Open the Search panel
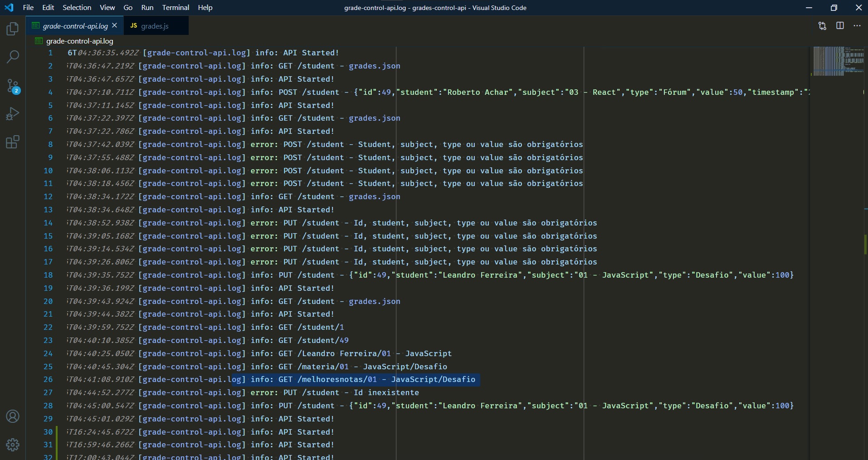 click(x=12, y=57)
